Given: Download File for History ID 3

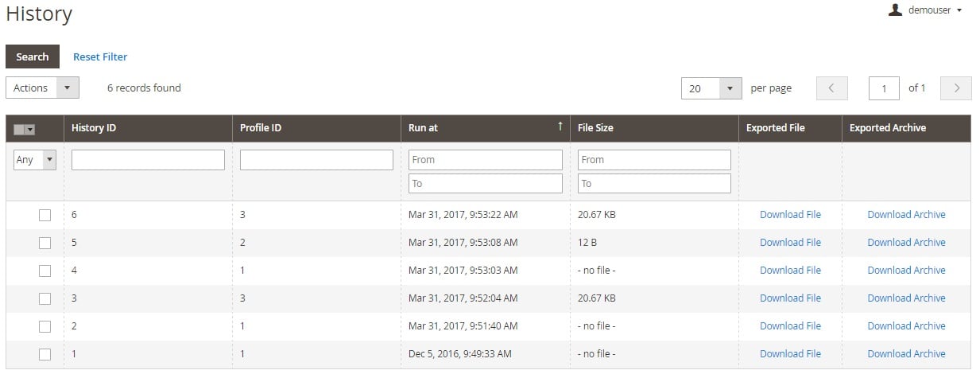Looking at the screenshot, I should (790, 298).
